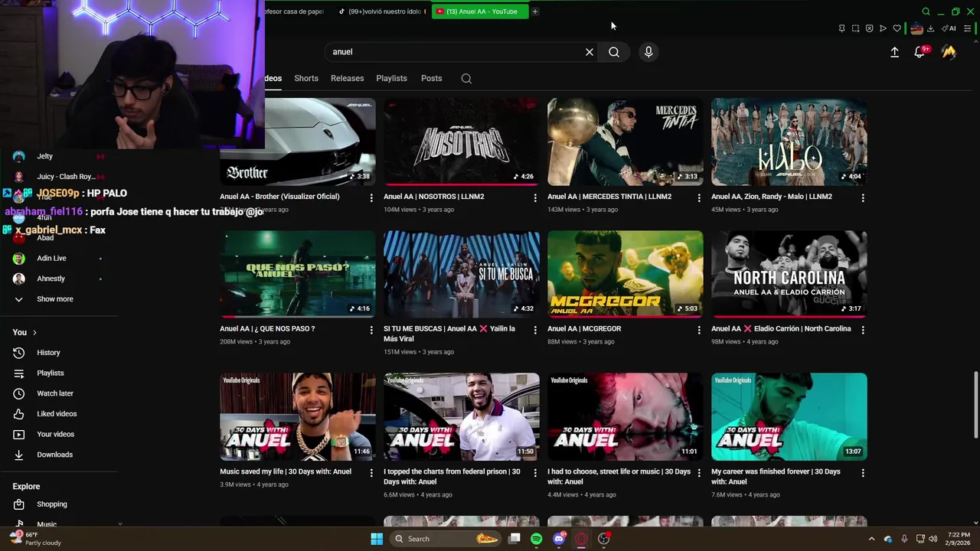
Task: Open browser easy setup menu icon
Action: (x=968, y=28)
